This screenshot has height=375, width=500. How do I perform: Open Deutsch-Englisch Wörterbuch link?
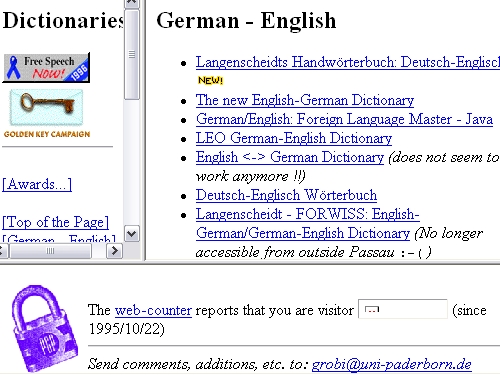286,195
